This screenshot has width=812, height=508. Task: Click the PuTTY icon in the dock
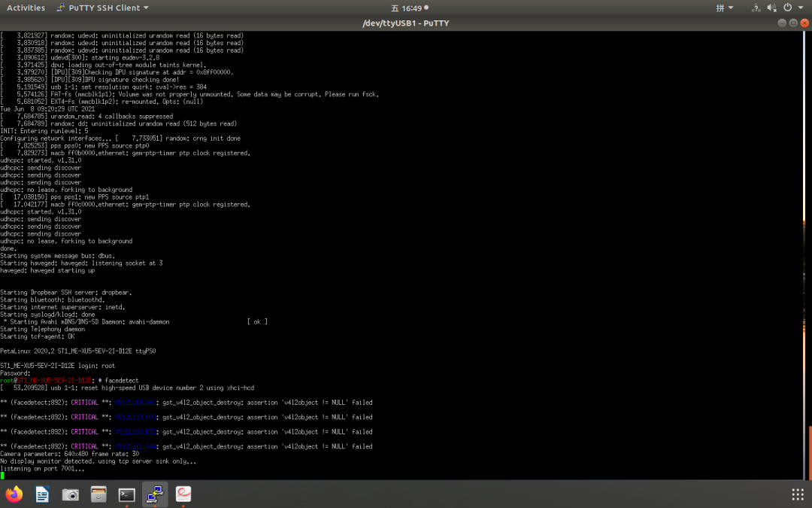[x=155, y=494]
